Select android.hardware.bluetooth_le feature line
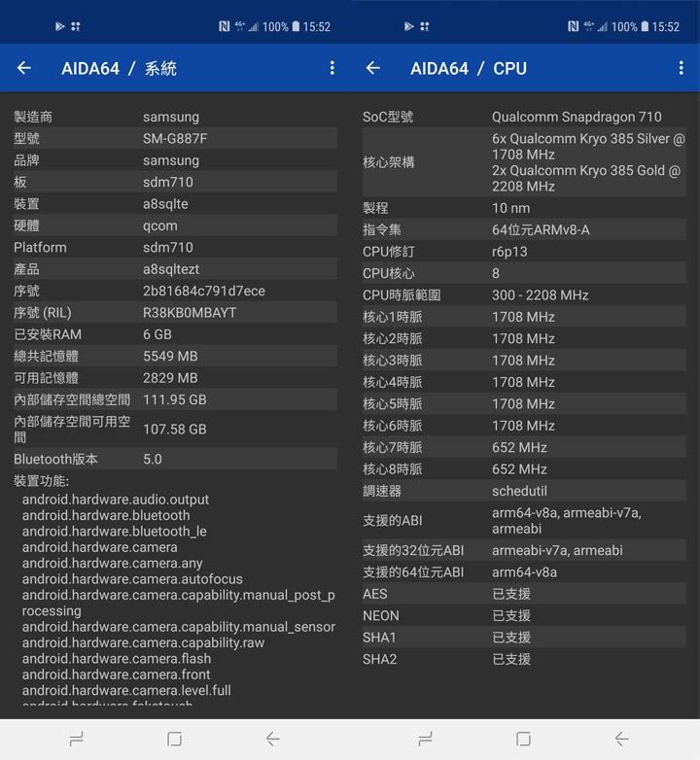This screenshot has width=700, height=760. pos(115,532)
